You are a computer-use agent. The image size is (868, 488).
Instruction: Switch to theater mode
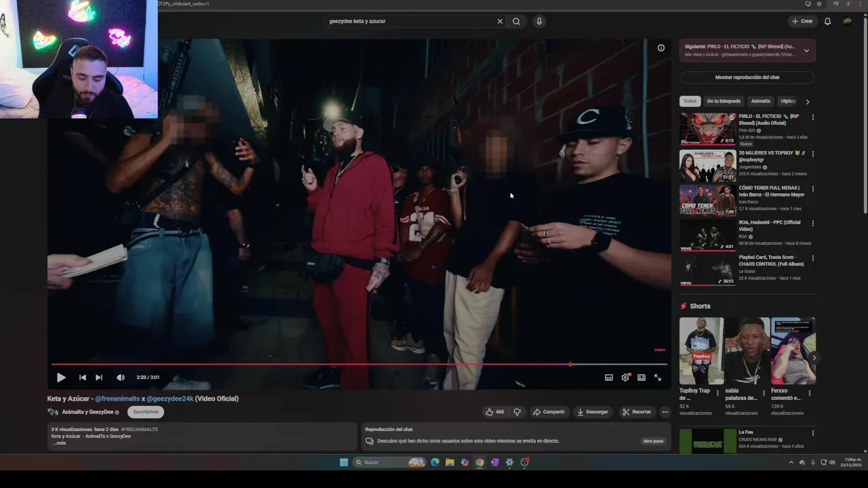642,378
